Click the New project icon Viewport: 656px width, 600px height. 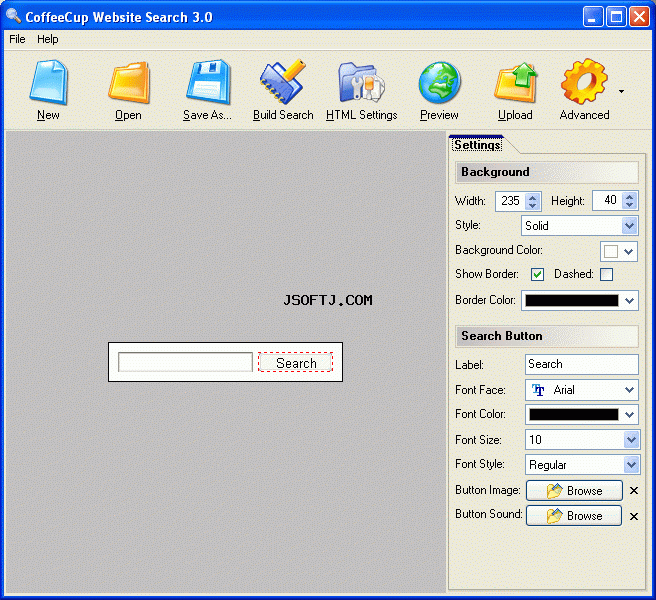coord(48,82)
